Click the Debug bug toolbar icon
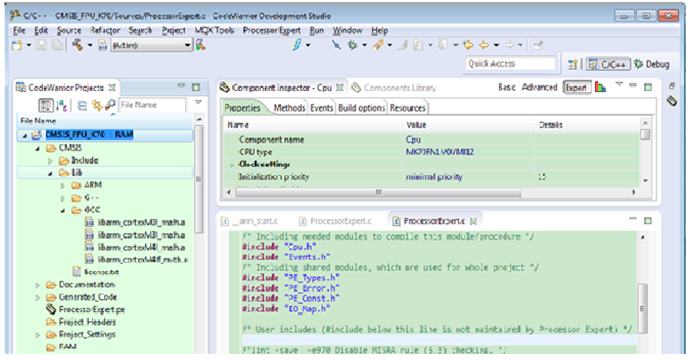 [x=353, y=45]
